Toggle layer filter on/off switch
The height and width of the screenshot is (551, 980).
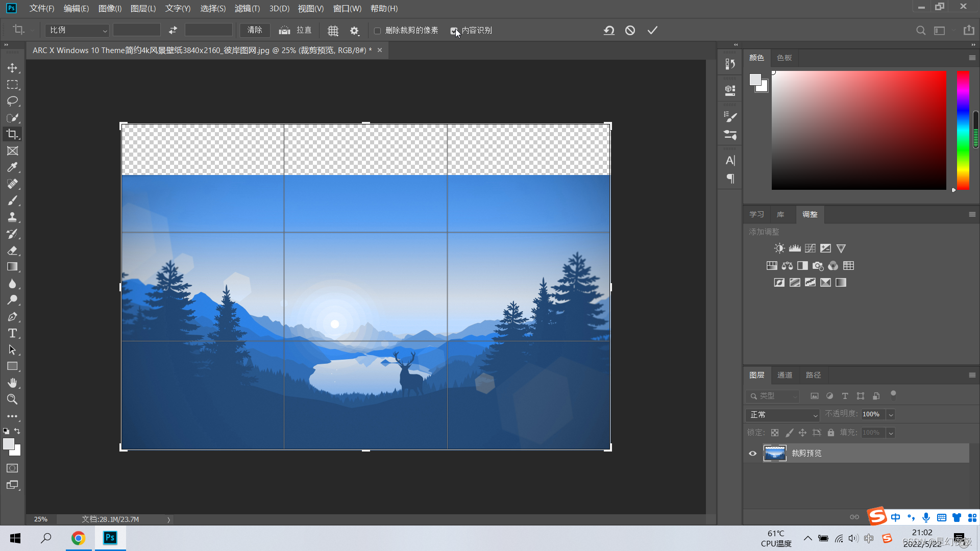tap(893, 394)
